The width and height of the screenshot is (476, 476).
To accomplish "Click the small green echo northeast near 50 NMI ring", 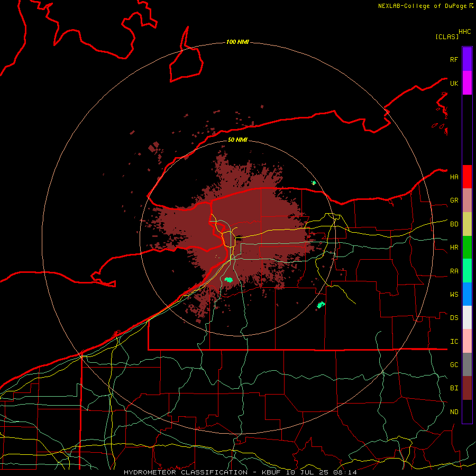I will point(314,183).
